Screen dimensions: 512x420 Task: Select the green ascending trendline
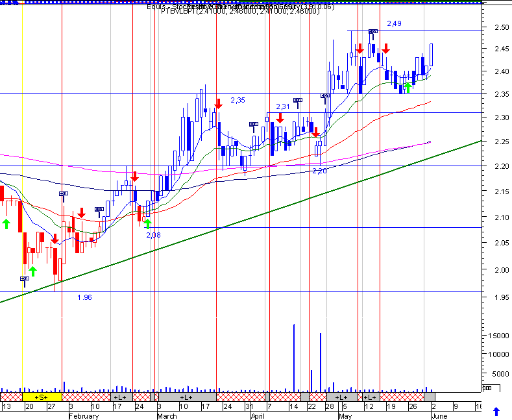click(x=241, y=221)
